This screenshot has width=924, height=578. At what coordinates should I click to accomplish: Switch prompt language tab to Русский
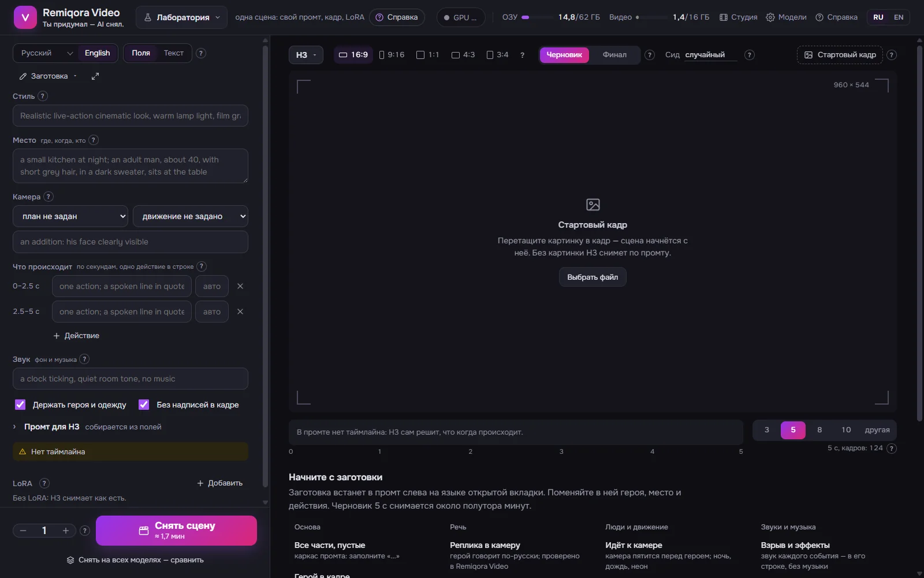[x=36, y=53]
